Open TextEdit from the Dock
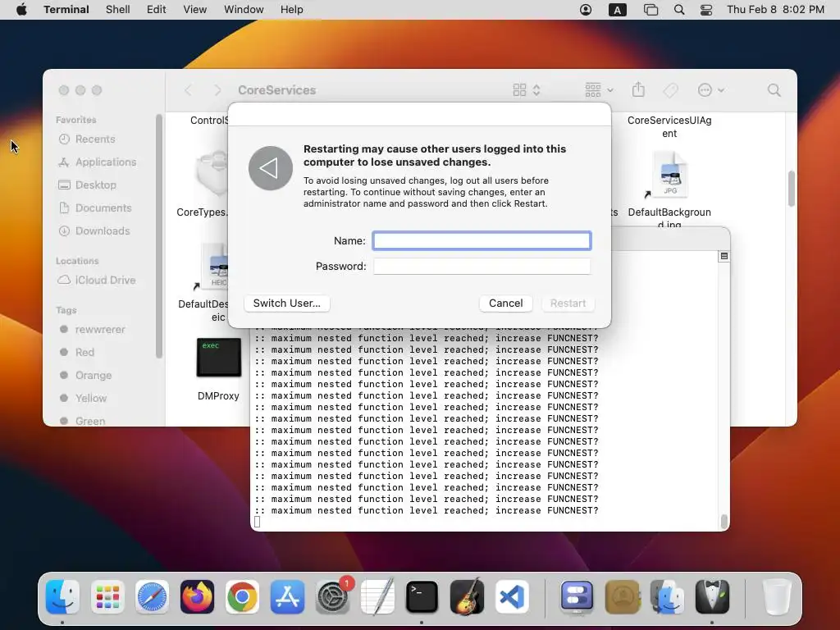Viewport: 840px width, 630px height. tap(377, 597)
